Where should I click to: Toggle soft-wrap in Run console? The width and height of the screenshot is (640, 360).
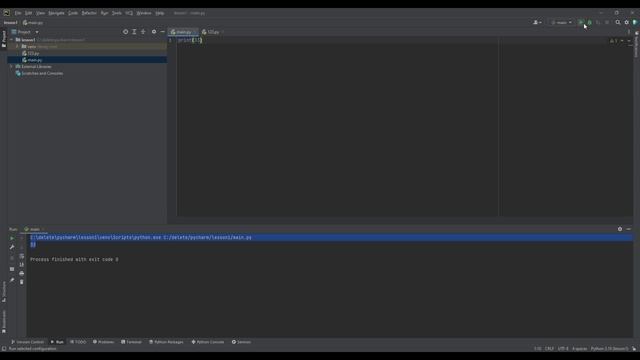click(x=22, y=256)
